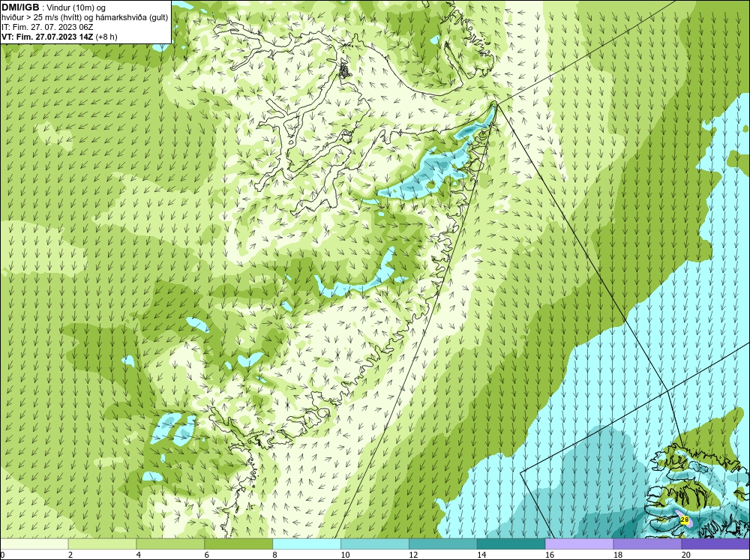Click the legend scale value '10'
This screenshot has height=560, width=750.
(345, 555)
